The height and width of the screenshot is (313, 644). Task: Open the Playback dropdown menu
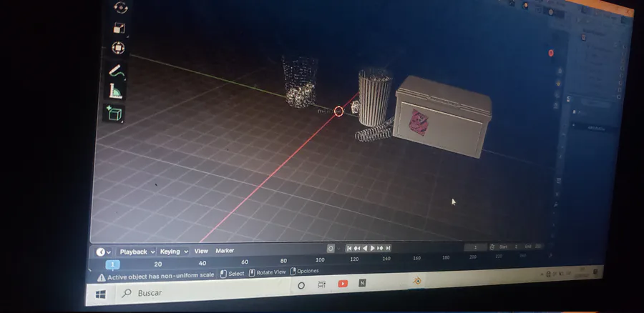(137, 252)
